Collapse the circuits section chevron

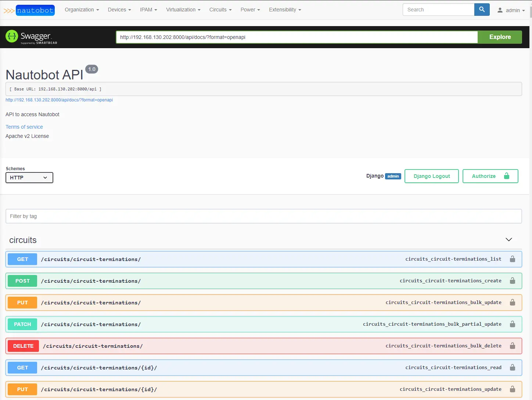coord(508,240)
